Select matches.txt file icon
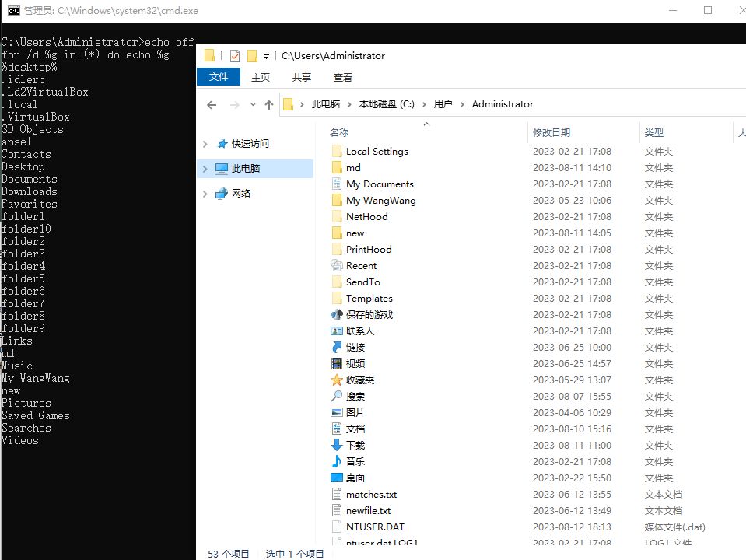This screenshot has width=746, height=560. [x=336, y=494]
